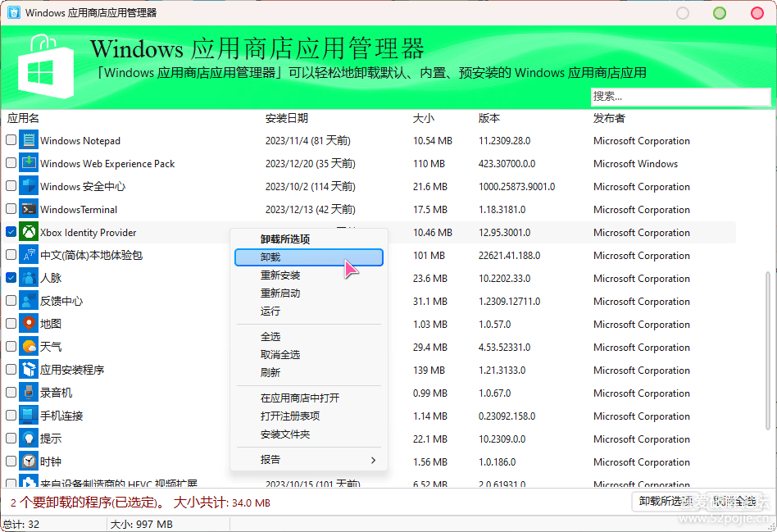Check the 地图 checkbox
777x532 pixels.
(11, 324)
